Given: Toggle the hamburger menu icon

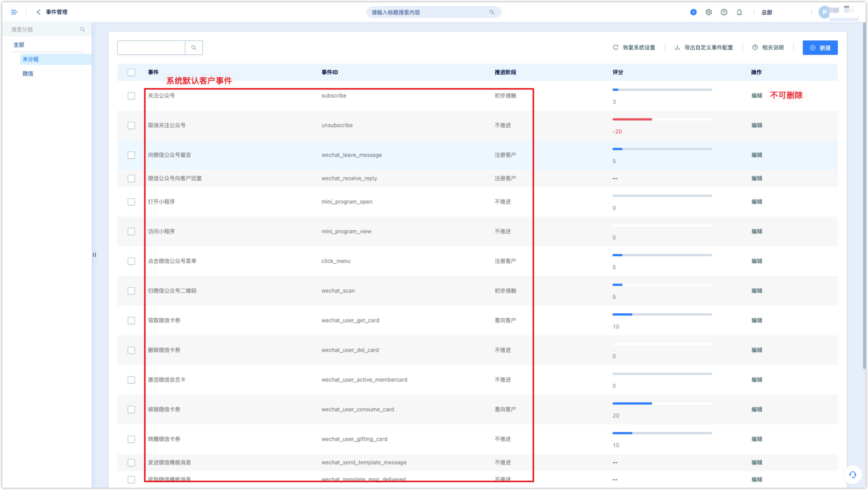Looking at the screenshot, I should [x=14, y=12].
